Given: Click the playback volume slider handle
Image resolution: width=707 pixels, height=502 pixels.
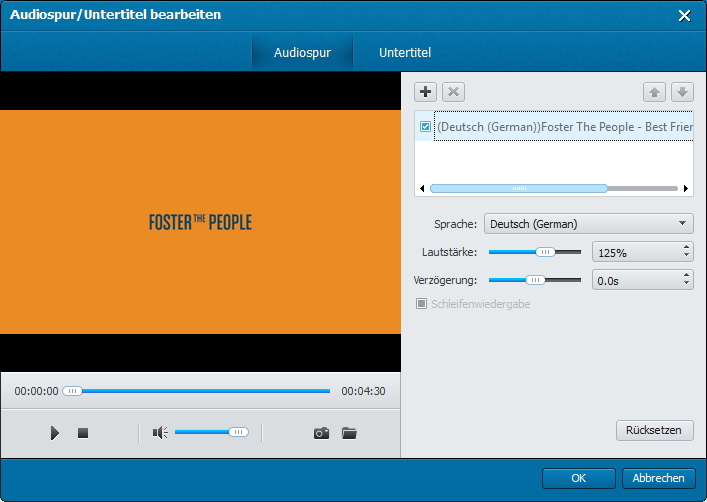Looking at the screenshot, I should (239, 432).
